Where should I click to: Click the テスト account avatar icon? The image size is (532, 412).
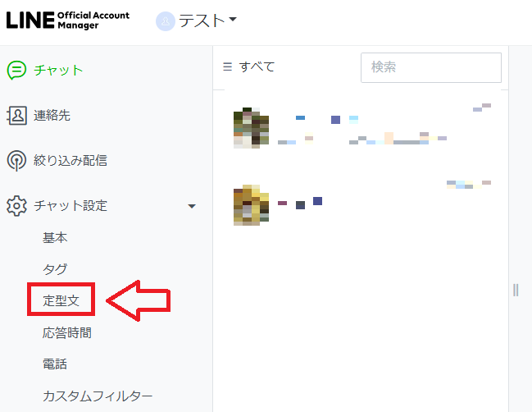pos(166,21)
